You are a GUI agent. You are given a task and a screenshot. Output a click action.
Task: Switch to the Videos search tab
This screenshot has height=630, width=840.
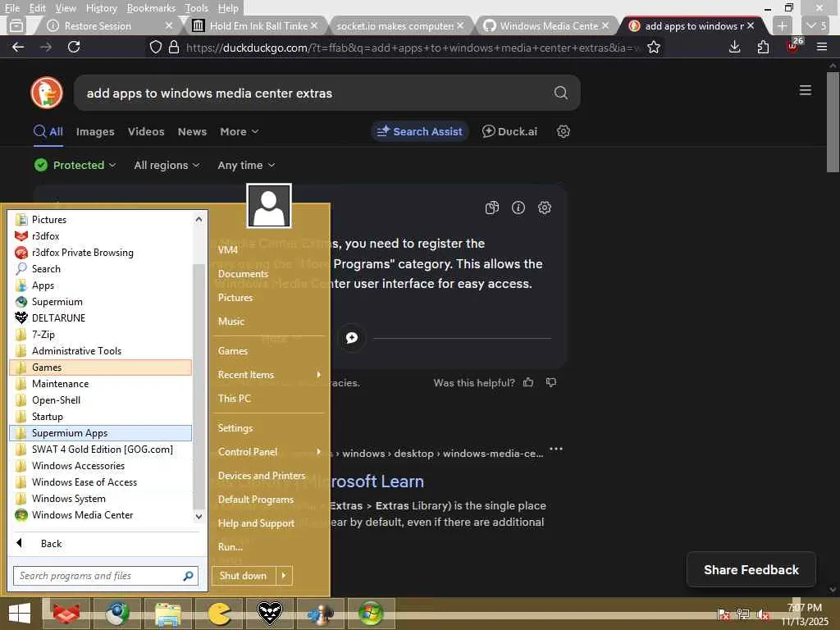tap(146, 131)
